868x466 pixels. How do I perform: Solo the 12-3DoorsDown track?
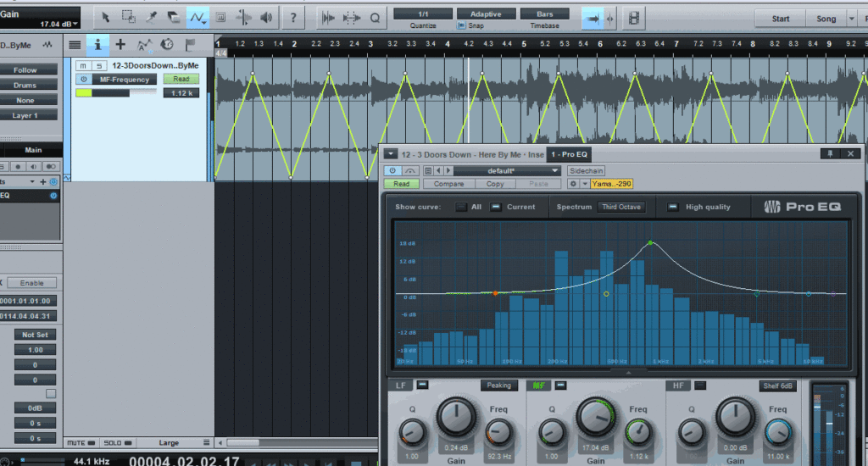coord(99,65)
